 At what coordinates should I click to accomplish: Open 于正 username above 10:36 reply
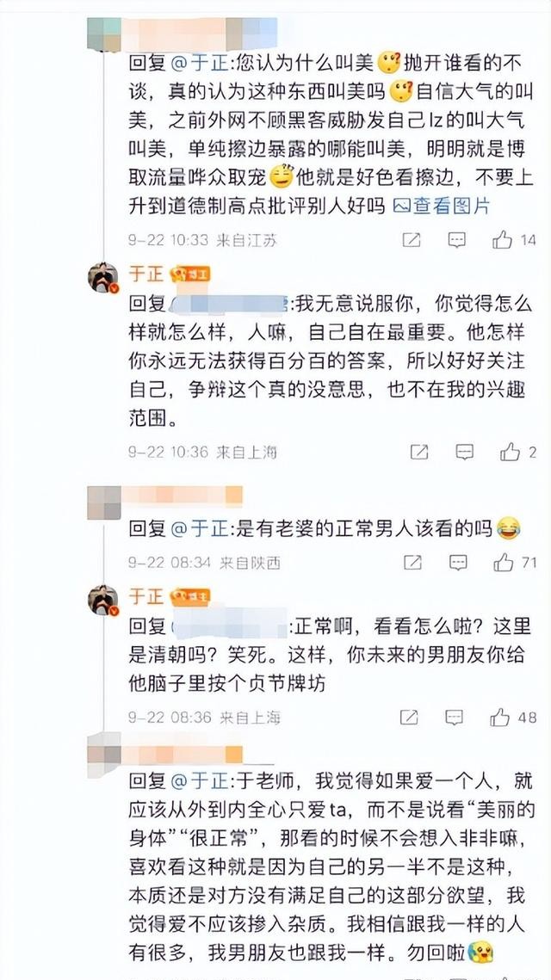point(146,274)
